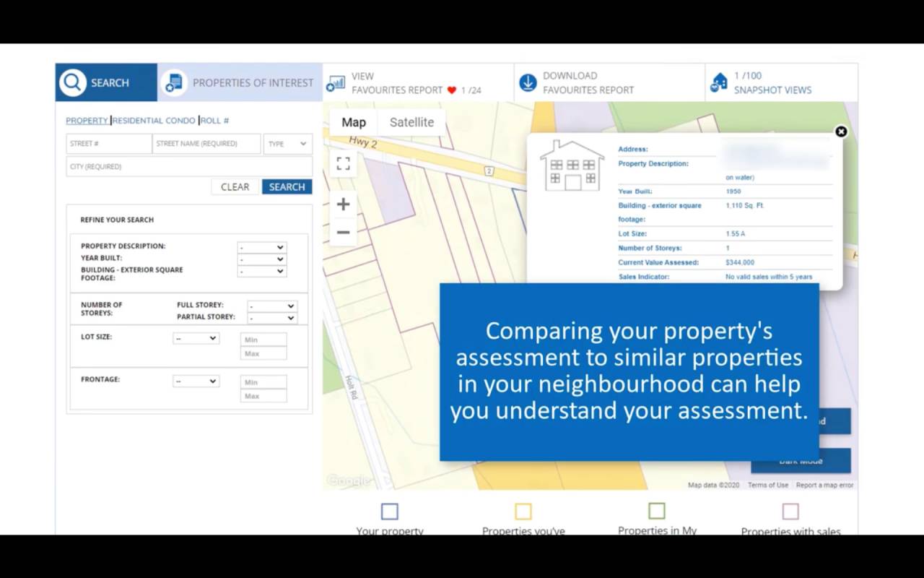Open the Full Storey dropdown
Viewport: 924px width, 578px height.
[x=271, y=306]
